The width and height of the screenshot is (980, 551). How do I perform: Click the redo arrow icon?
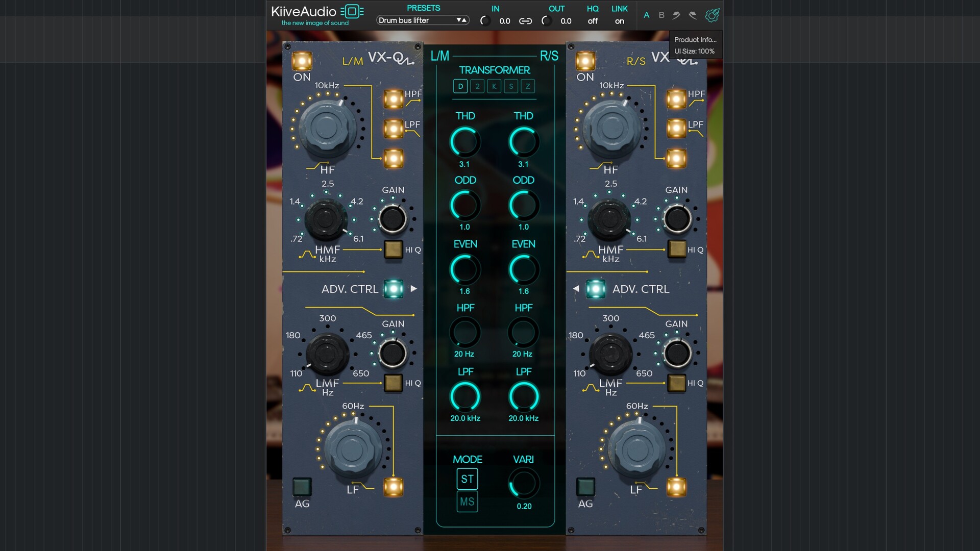(x=693, y=15)
